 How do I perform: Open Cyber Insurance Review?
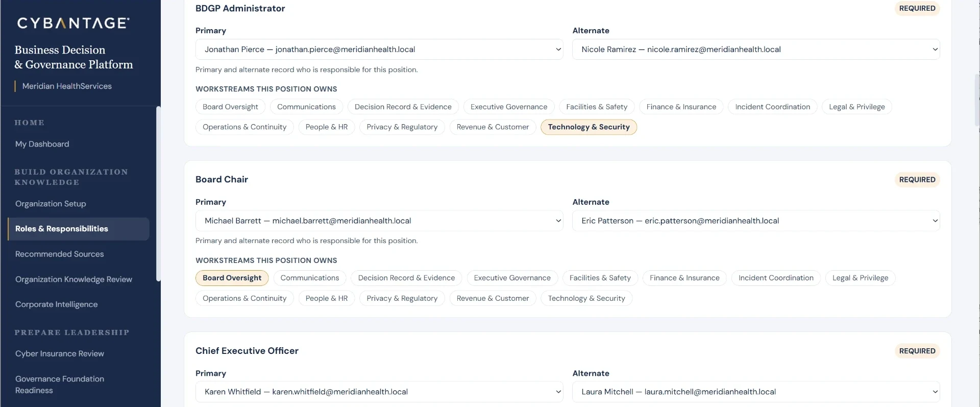point(59,353)
